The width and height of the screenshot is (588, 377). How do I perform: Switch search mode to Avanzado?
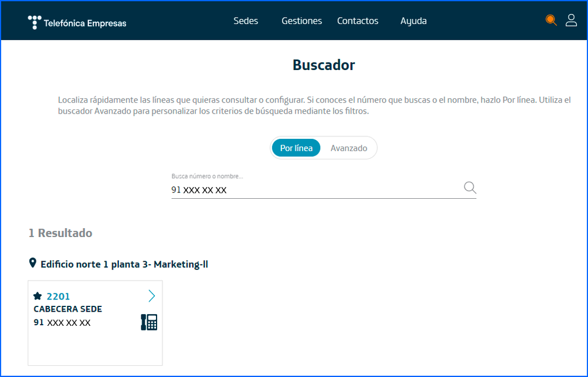coord(348,148)
